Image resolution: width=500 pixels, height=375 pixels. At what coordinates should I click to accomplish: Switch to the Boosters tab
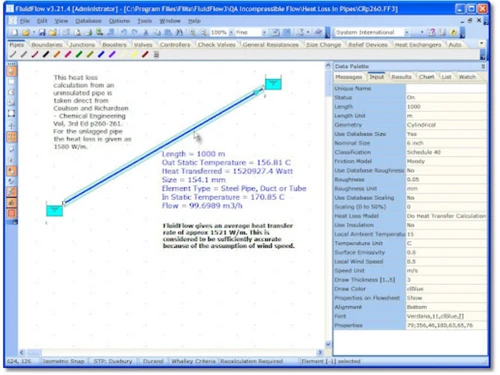point(114,44)
